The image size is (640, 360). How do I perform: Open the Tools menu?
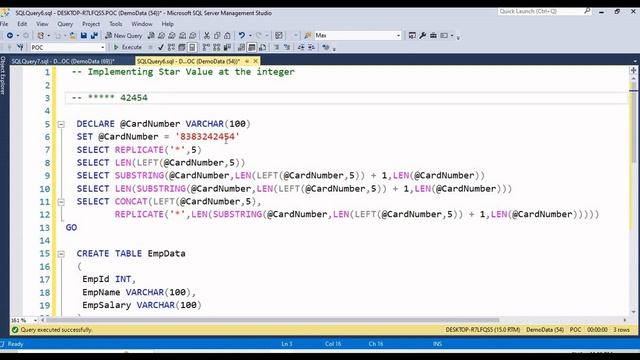(116, 24)
